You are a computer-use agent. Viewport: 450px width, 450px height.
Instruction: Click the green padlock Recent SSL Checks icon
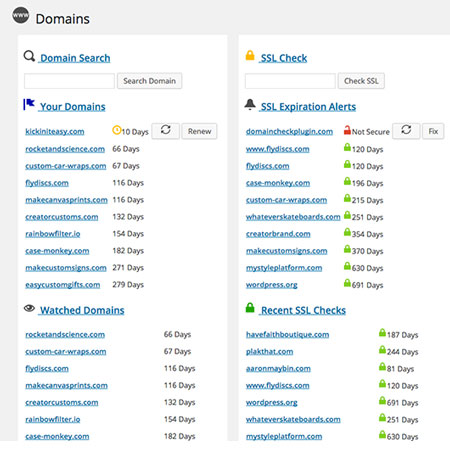pos(250,307)
